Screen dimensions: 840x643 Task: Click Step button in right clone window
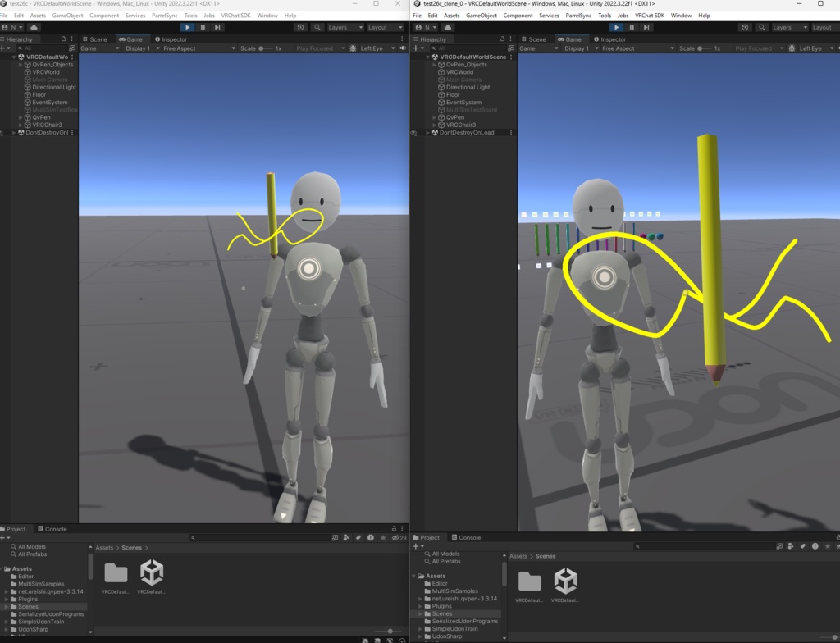pyautogui.click(x=646, y=27)
